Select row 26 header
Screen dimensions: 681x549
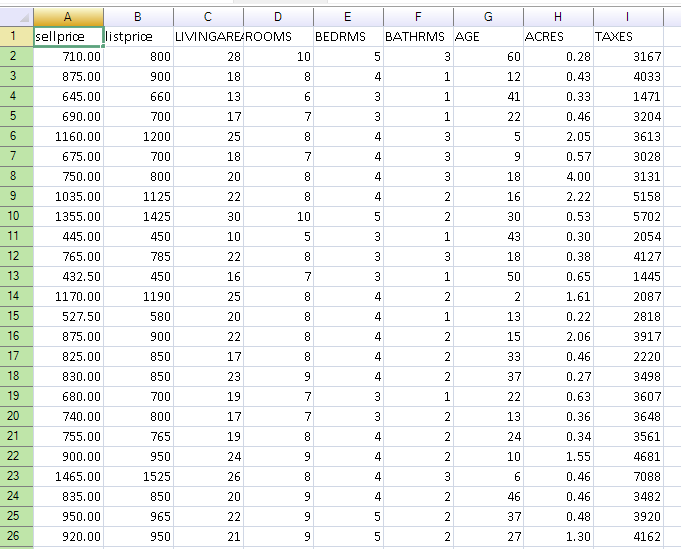coord(17,536)
